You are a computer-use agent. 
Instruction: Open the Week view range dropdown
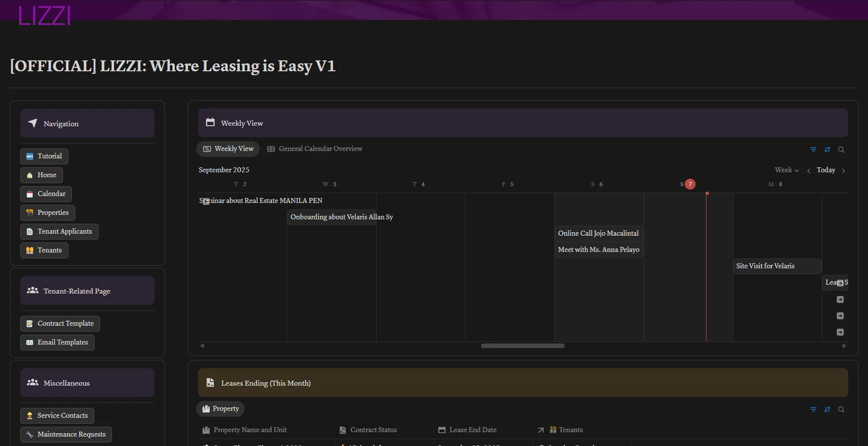786,170
